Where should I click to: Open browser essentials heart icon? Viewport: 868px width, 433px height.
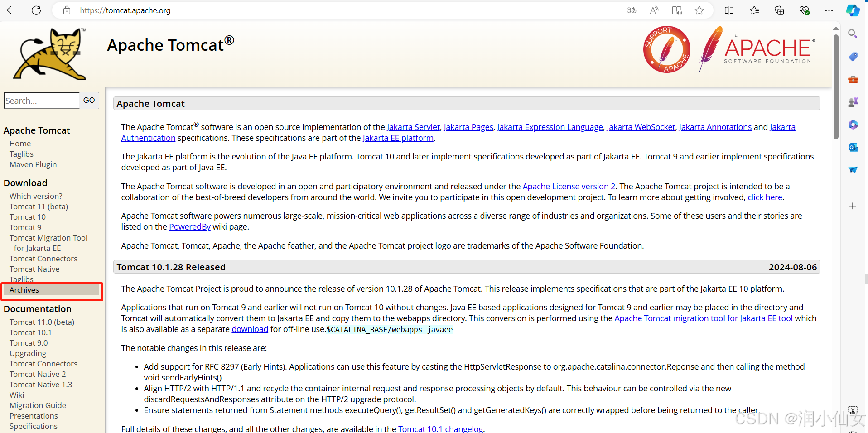pyautogui.click(x=804, y=10)
